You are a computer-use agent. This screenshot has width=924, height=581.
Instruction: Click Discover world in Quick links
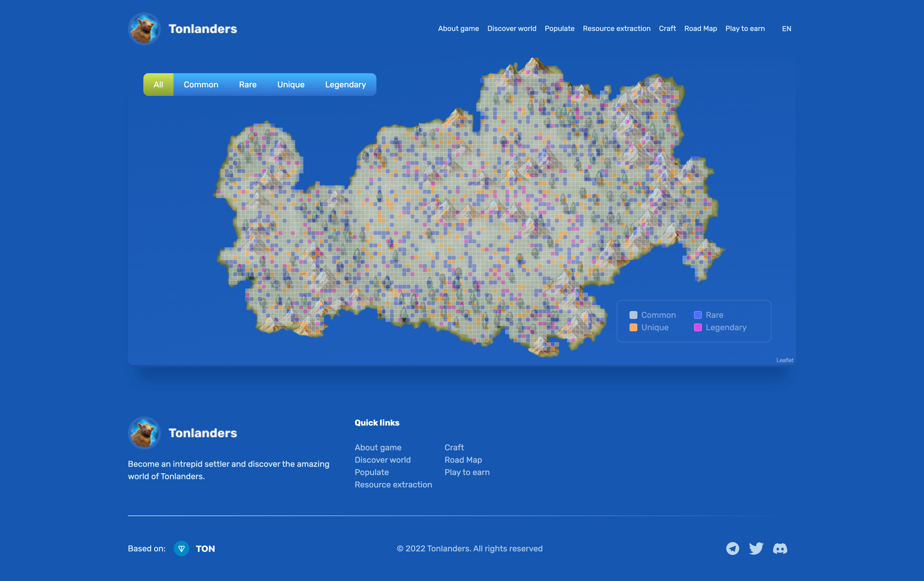click(x=382, y=460)
